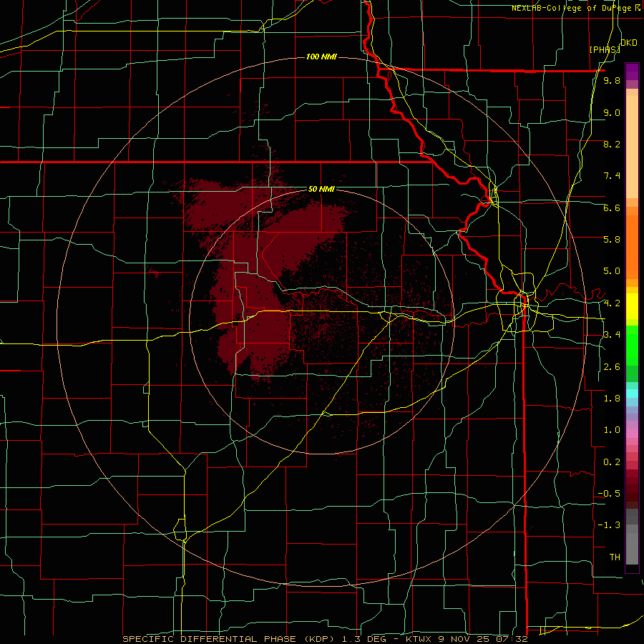
Task: Click the 5.8 value on color scale
Action: pyautogui.click(x=612, y=240)
